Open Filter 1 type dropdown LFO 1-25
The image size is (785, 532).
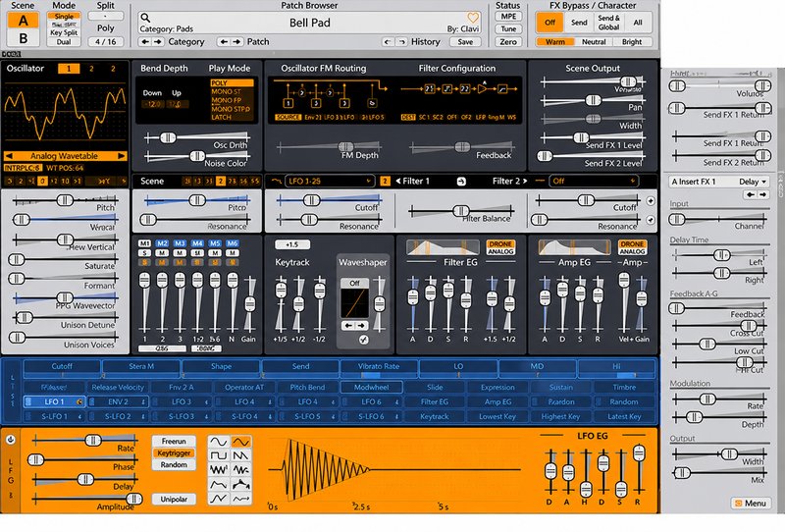coord(330,182)
